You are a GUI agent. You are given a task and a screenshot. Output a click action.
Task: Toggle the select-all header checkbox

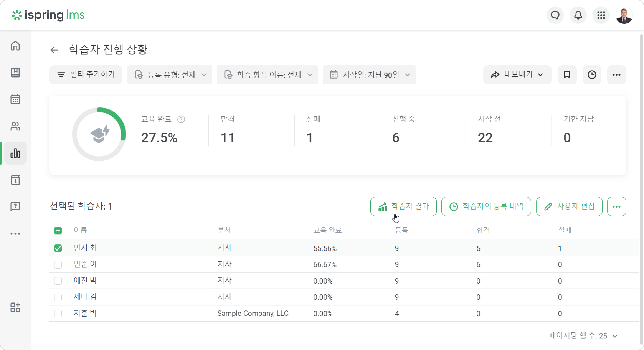(58, 230)
